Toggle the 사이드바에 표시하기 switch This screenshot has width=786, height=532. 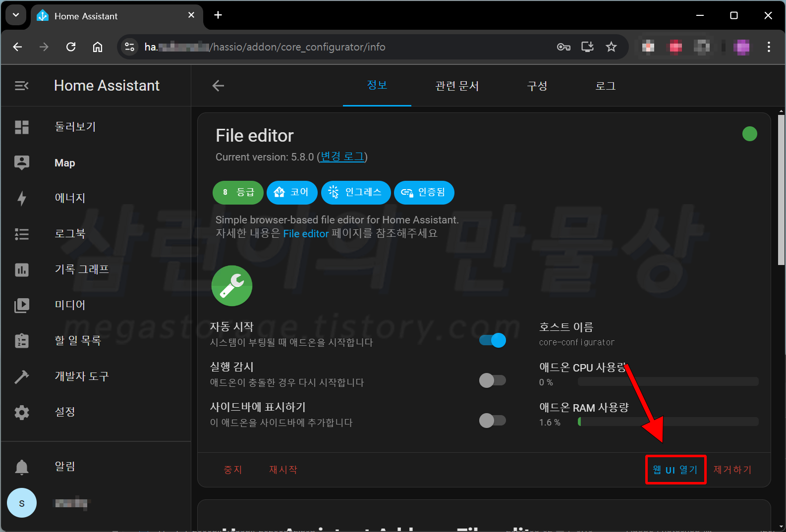(x=493, y=421)
